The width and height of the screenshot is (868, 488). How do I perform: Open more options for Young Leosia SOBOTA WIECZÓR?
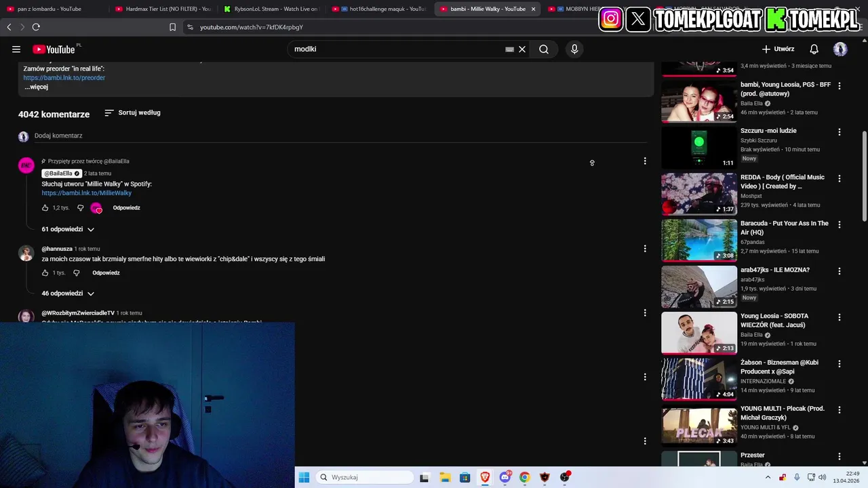(840, 317)
